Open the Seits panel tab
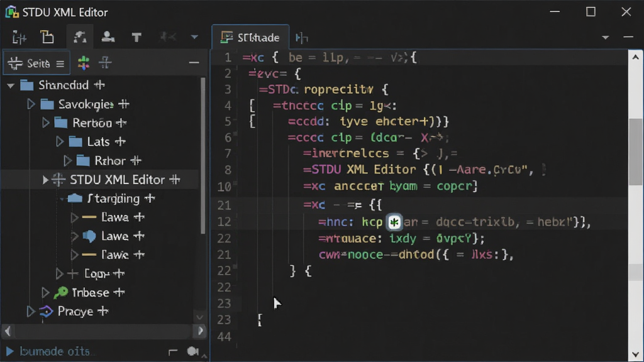The image size is (644, 362). [x=36, y=63]
